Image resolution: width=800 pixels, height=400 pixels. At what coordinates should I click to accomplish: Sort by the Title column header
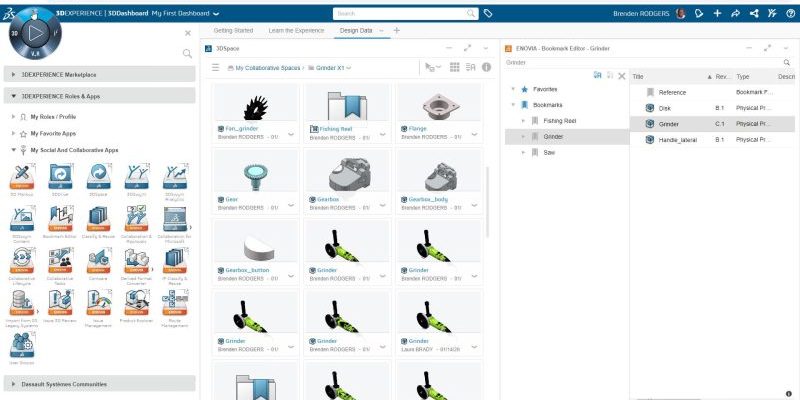pyautogui.click(x=638, y=77)
